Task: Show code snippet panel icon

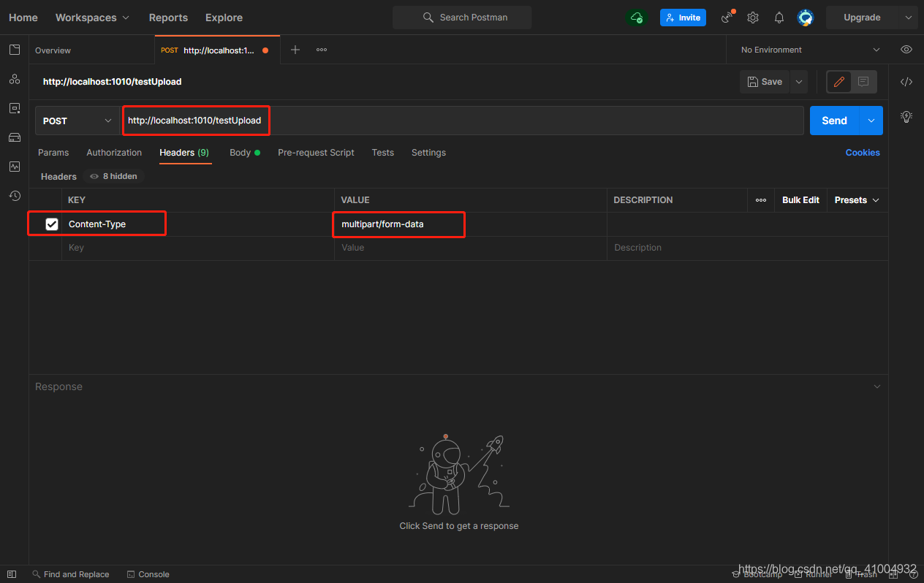Action: click(x=906, y=82)
